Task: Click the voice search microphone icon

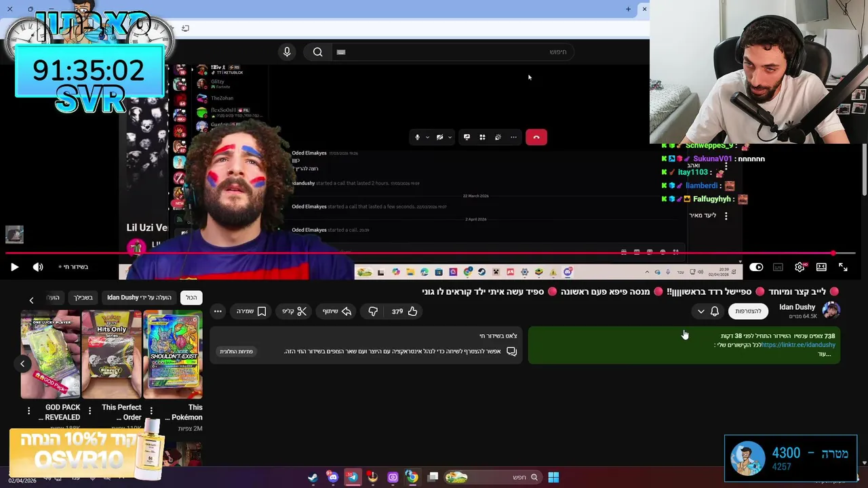Action: coord(287,52)
